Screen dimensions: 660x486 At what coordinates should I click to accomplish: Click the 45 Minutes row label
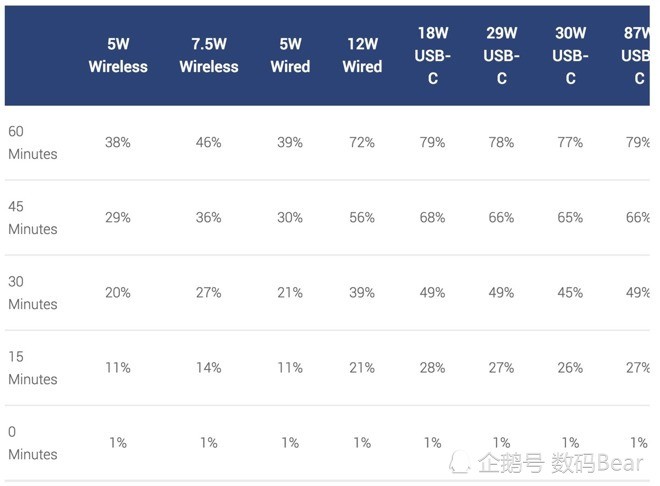point(33,218)
